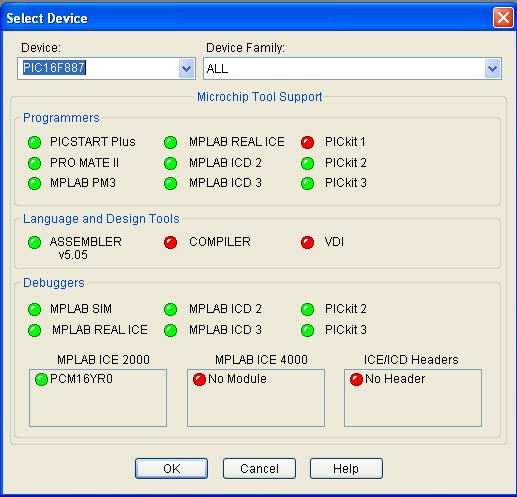Click the green ASSEMBLER status indicator
Screen dimensions: 517x497
coord(34,242)
